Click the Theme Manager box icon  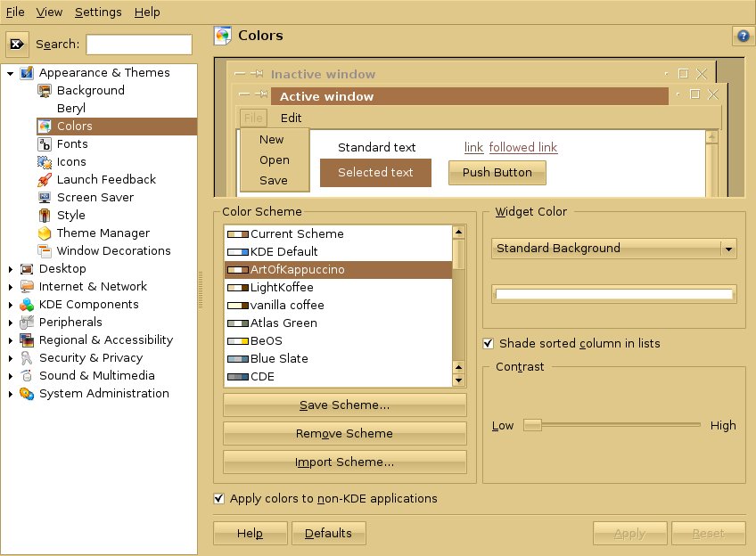45,233
